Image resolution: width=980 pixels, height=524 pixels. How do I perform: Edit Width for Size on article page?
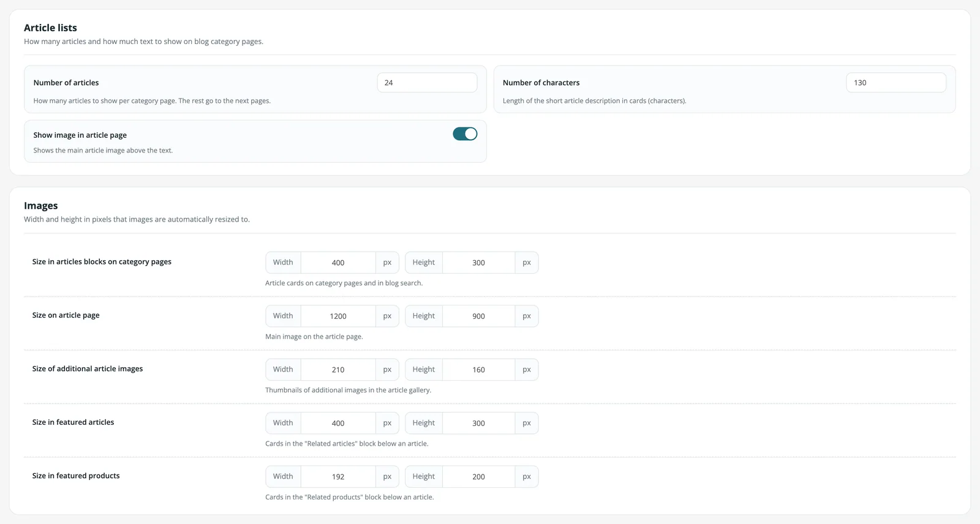(x=338, y=316)
